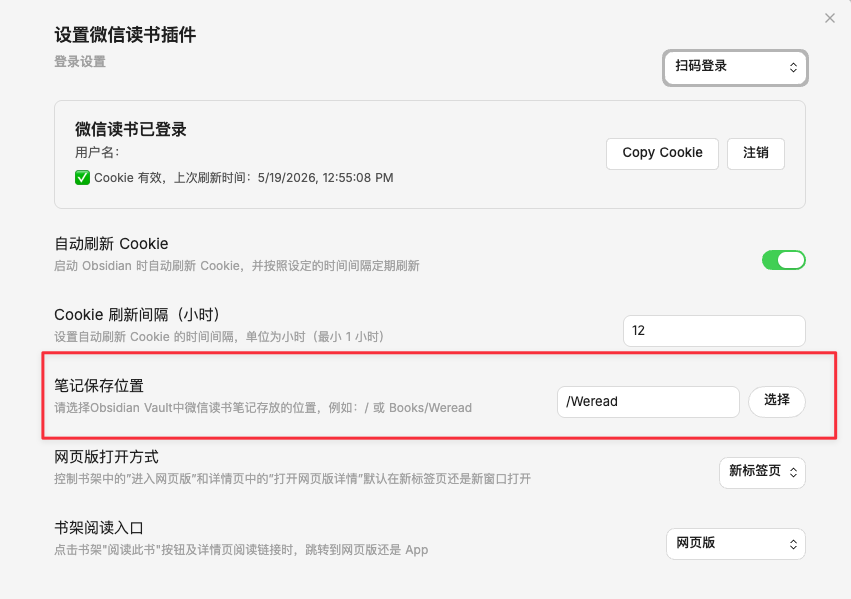Click the 注销 logout button
Image resolution: width=851 pixels, height=599 pixels.
[x=755, y=154]
